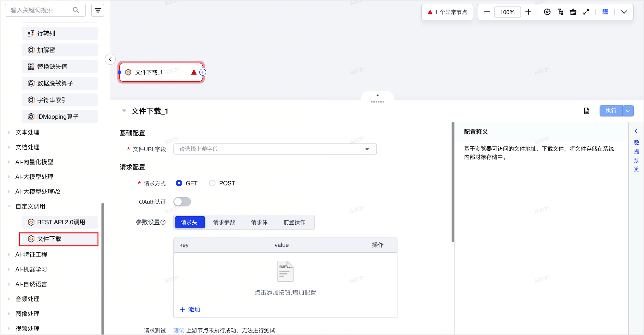Switch to the 前置操作 tab

click(294, 222)
